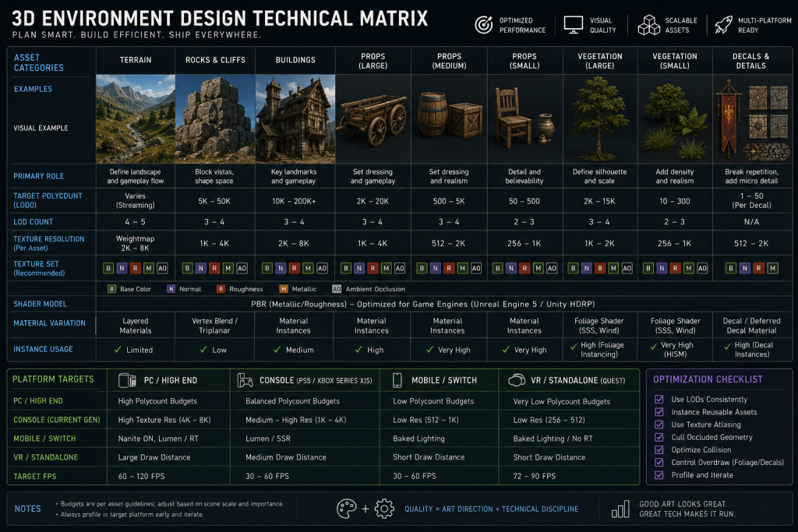Click the Base Color legend badge
798x532 pixels.
tap(112, 289)
